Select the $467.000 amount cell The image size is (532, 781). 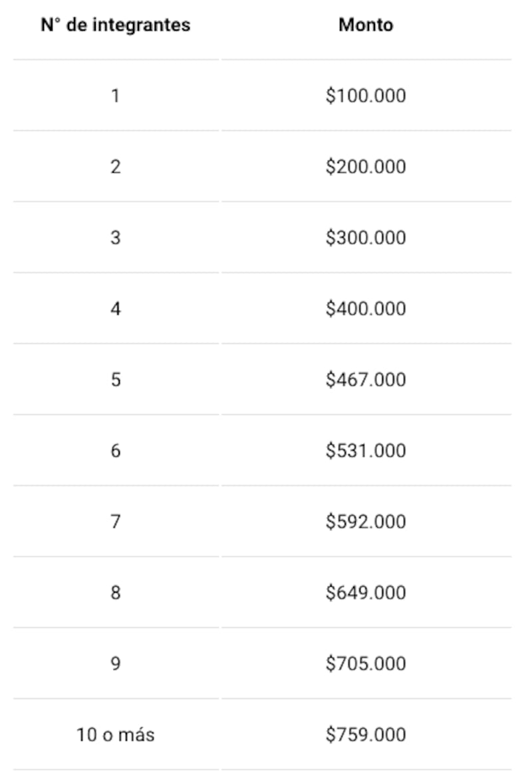click(x=366, y=380)
